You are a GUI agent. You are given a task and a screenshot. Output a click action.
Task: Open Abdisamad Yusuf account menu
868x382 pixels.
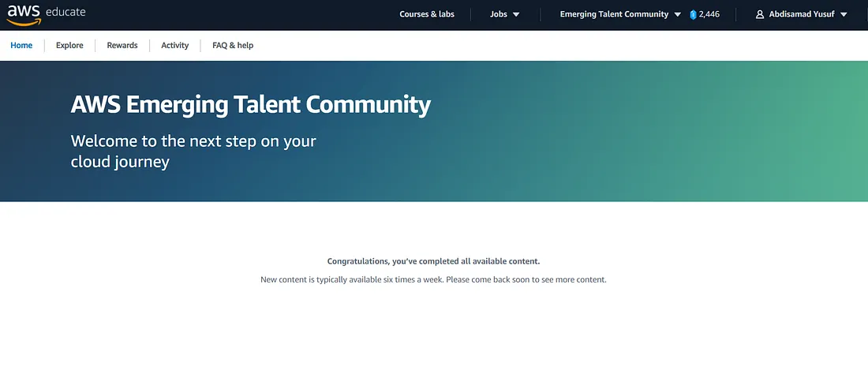click(801, 14)
